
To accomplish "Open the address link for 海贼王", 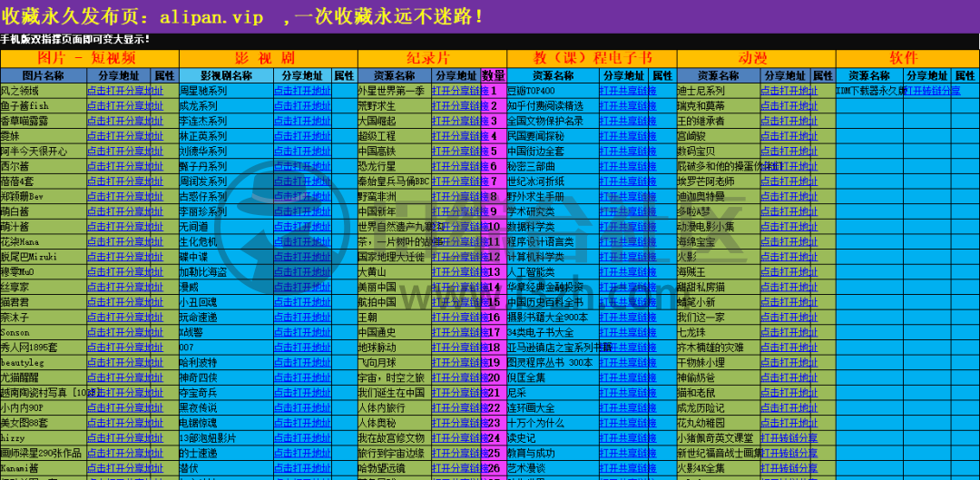I will [x=789, y=272].
